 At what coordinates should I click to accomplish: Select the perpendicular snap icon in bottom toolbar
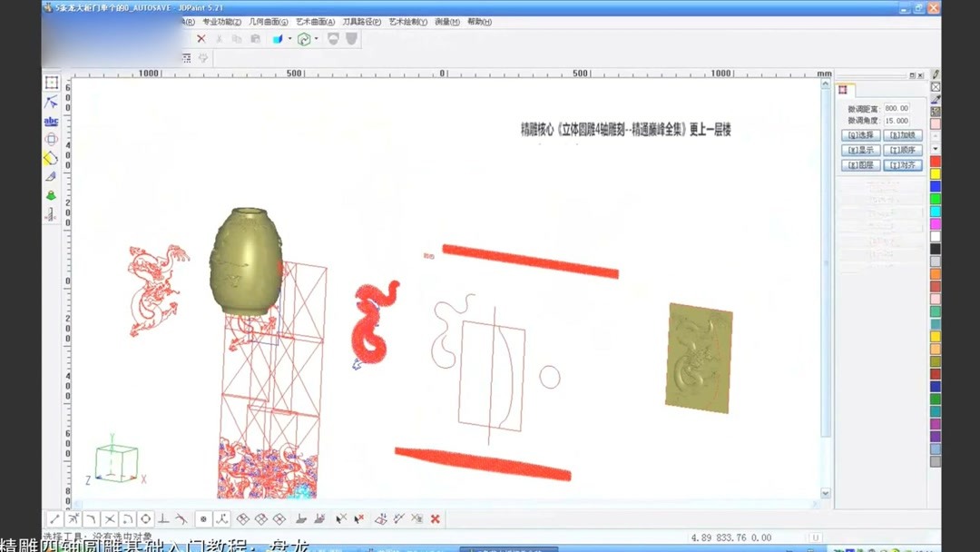164,519
